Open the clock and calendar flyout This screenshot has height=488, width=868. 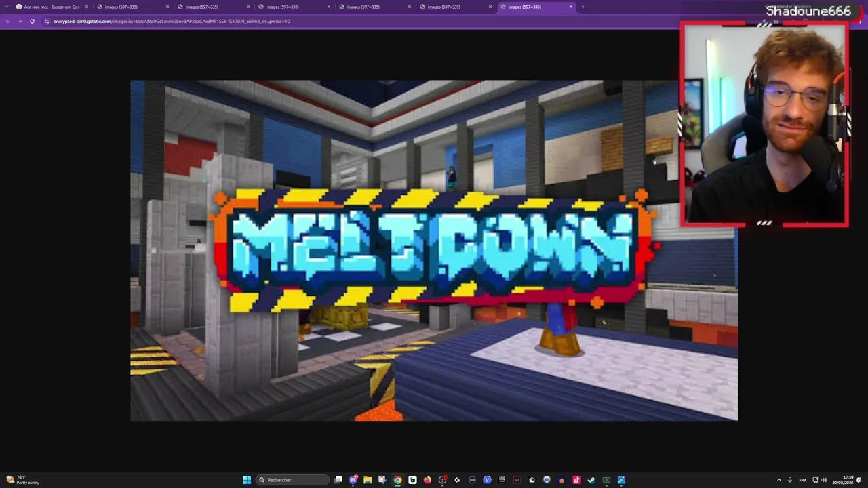[844, 480]
